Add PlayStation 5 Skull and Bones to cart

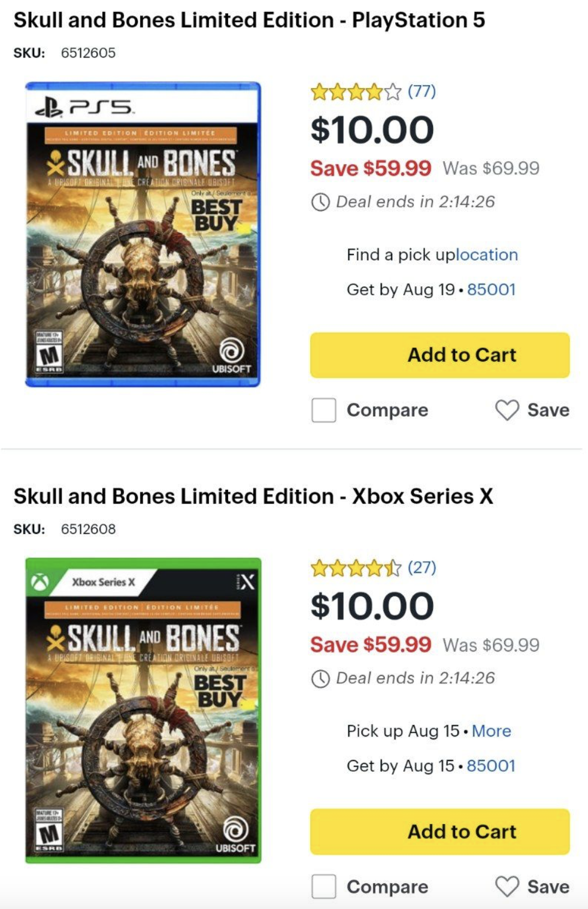(440, 355)
